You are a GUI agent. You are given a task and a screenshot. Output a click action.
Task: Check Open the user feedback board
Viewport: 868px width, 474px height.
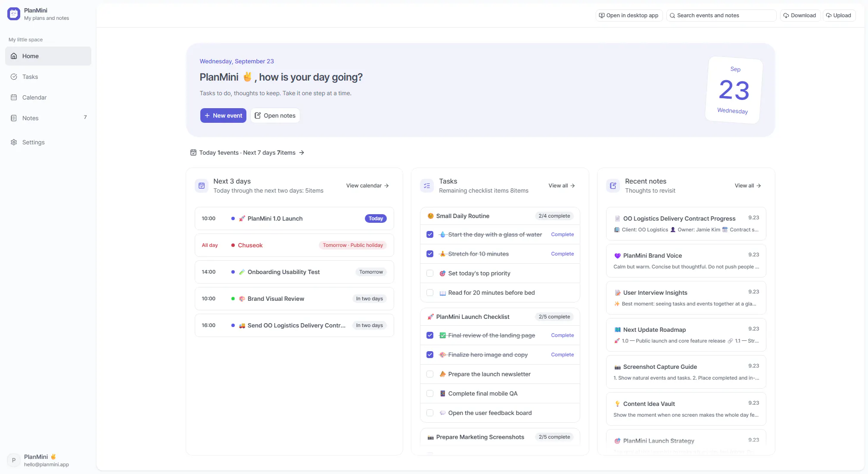[x=430, y=413]
